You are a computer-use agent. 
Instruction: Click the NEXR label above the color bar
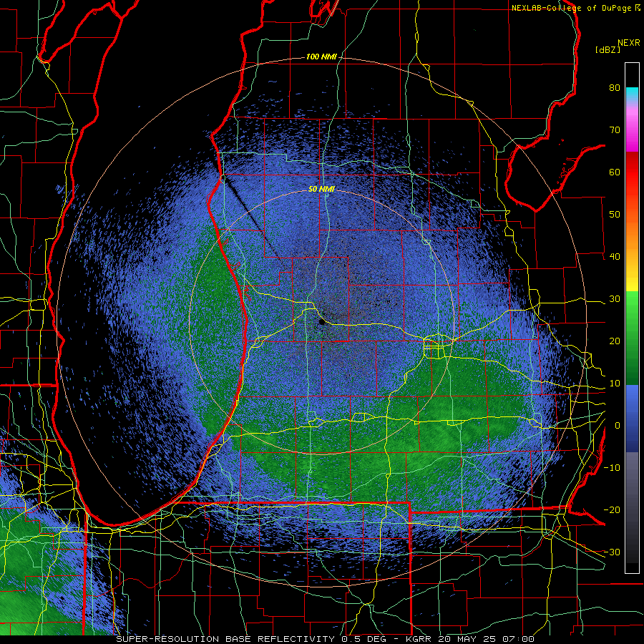[x=629, y=43]
